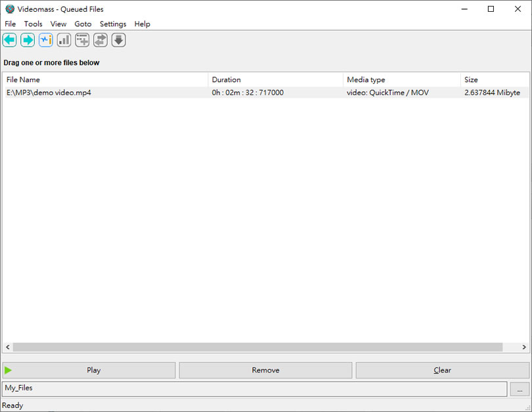Open the View menu
Viewport: 532px width, 412px height.
pos(58,24)
